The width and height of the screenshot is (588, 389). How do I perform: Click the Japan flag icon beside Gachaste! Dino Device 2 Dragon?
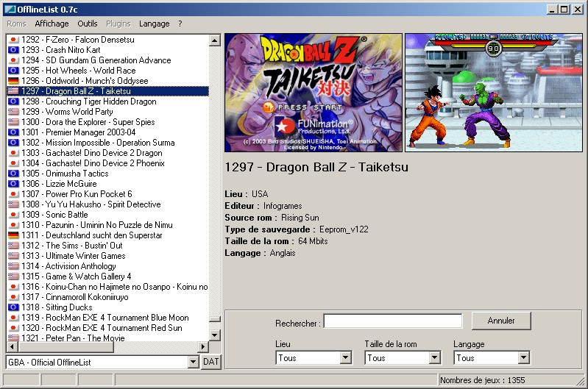[13, 153]
